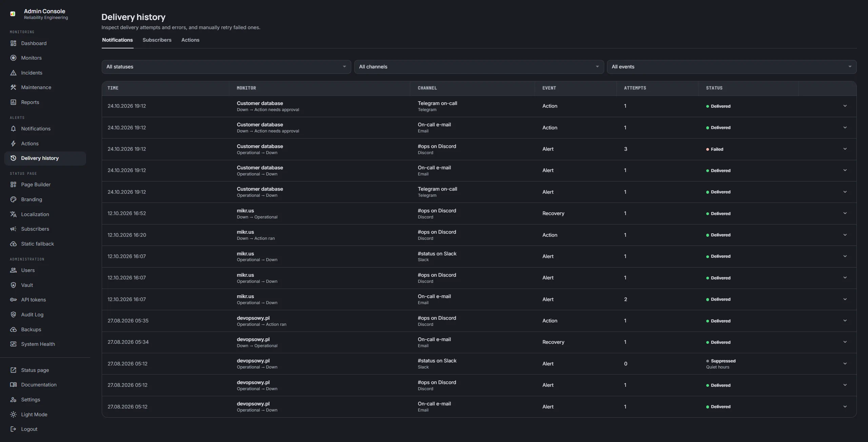Open the Backups cloud icon
This screenshot has height=442, width=868.
point(13,330)
